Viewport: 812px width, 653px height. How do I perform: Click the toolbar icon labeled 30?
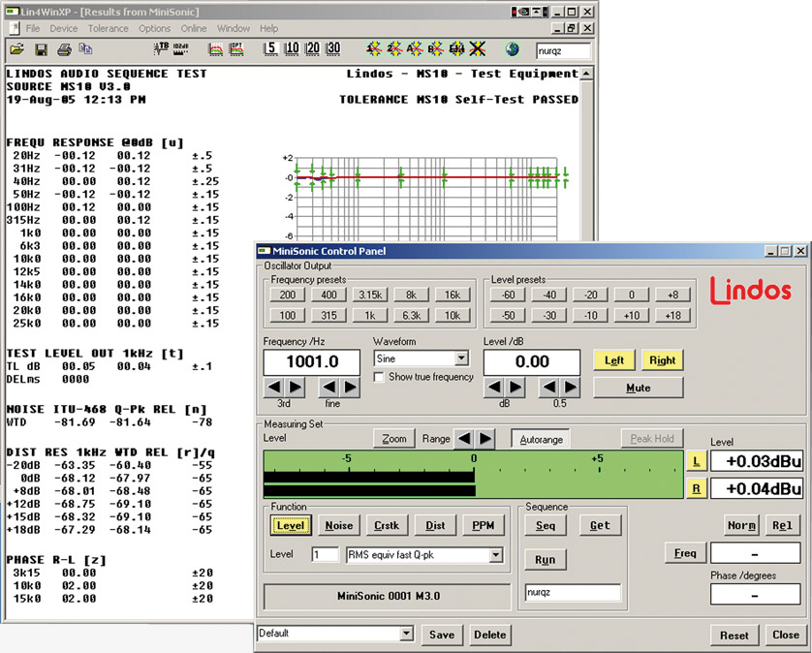tap(333, 49)
